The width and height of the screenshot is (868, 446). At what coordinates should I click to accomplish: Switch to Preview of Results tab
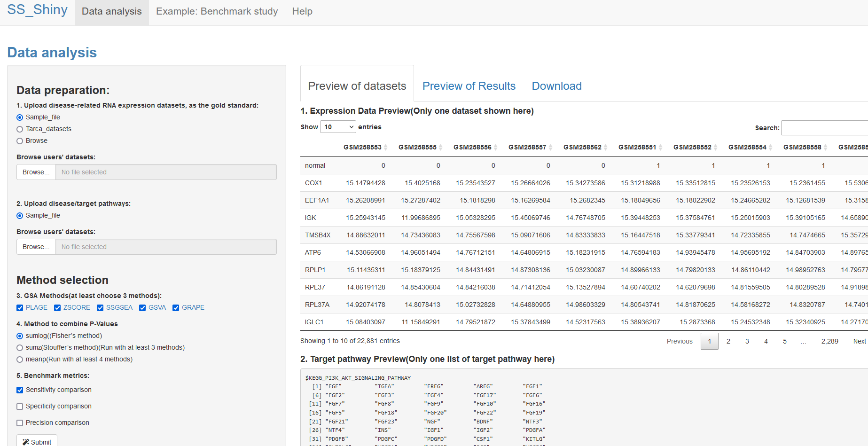click(469, 86)
